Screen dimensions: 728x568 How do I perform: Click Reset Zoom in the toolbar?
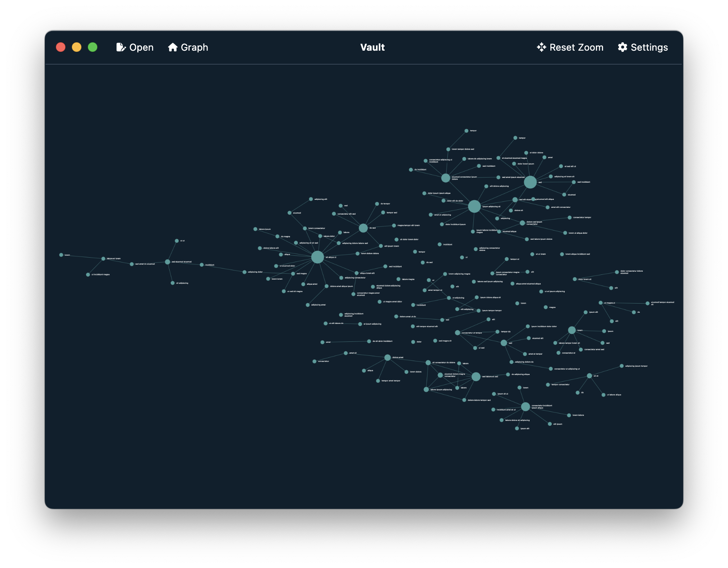coord(570,47)
